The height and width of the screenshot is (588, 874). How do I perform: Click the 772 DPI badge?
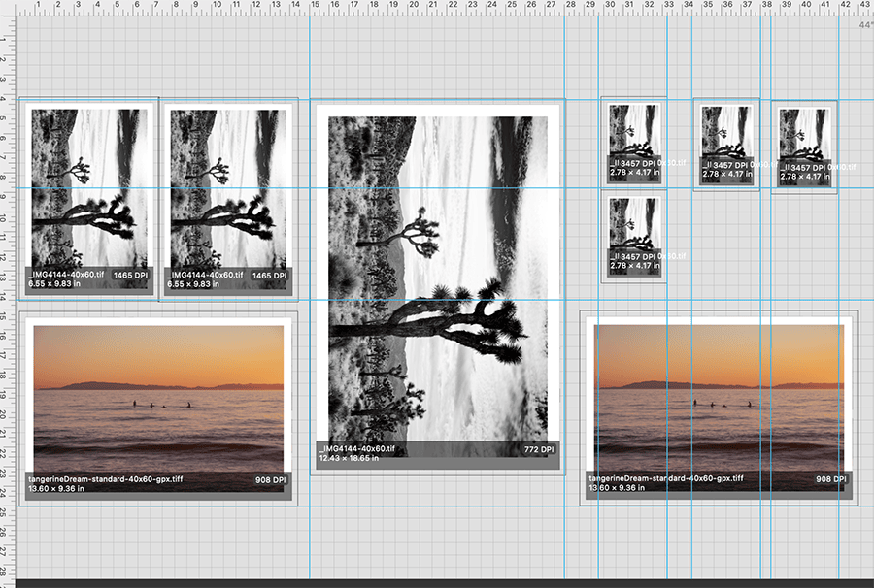539,449
